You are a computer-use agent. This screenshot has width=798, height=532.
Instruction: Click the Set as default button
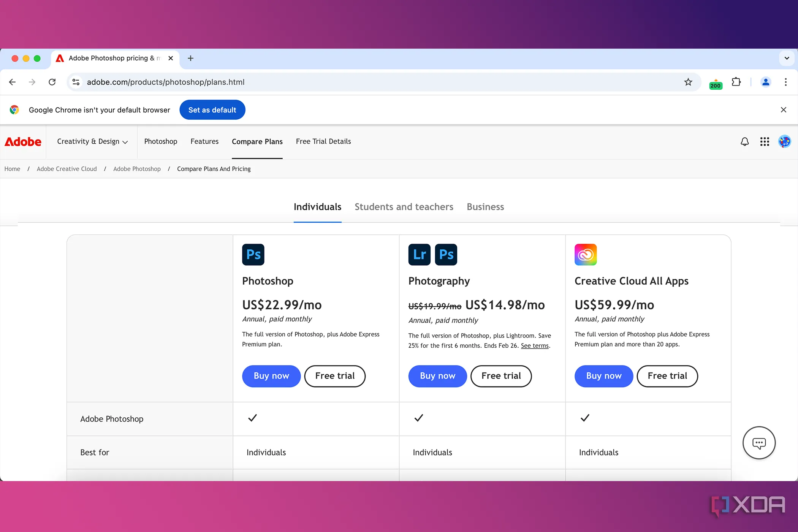coord(212,110)
